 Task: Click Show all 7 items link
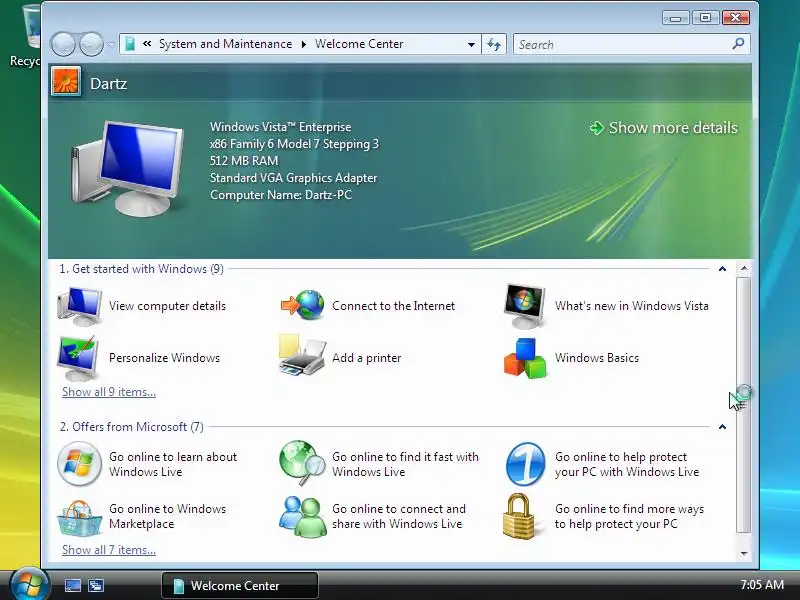coord(109,550)
